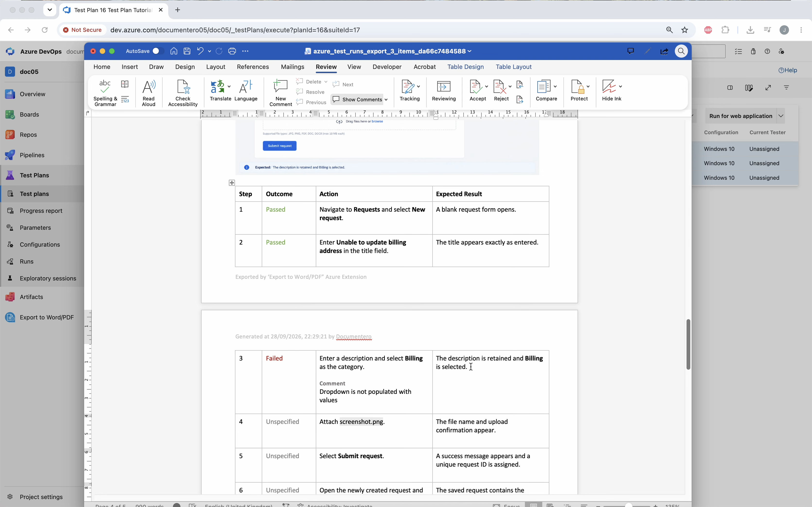Reload the page in Chrome

click(x=45, y=30)
